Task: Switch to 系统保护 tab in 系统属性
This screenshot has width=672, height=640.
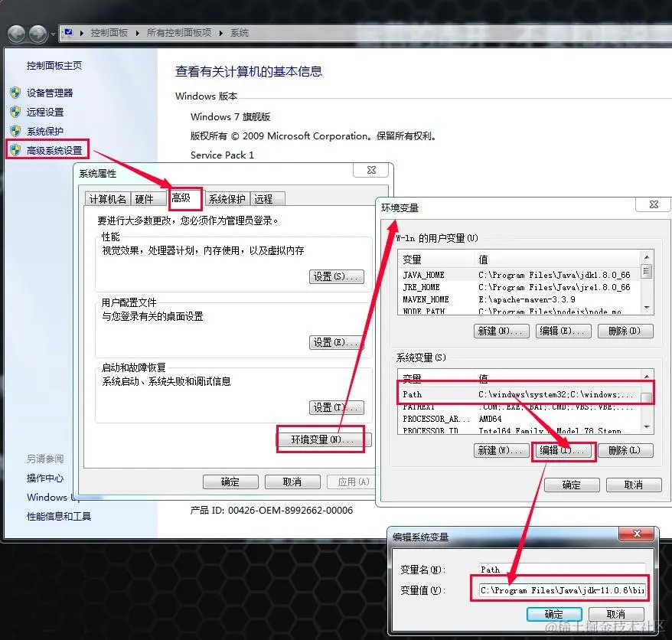Action: click(227, 199)
